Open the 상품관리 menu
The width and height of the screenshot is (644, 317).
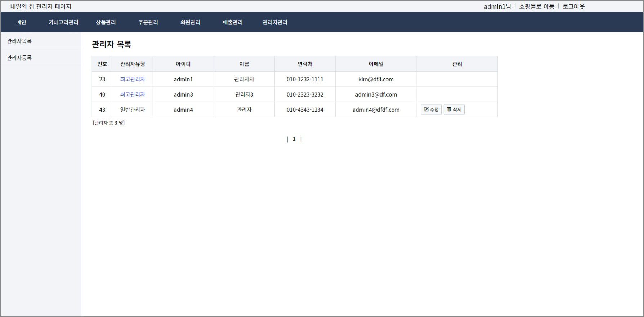tap(106, 22)
